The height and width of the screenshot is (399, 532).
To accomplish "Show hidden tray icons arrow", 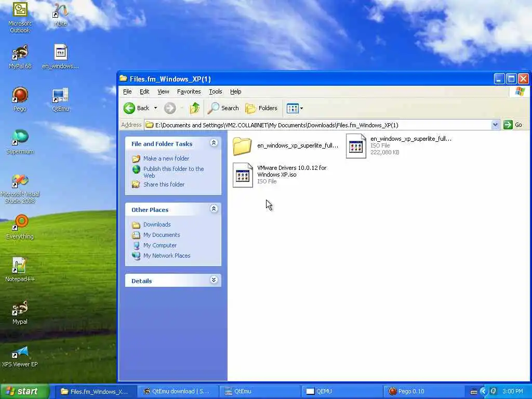I will 484,392.
